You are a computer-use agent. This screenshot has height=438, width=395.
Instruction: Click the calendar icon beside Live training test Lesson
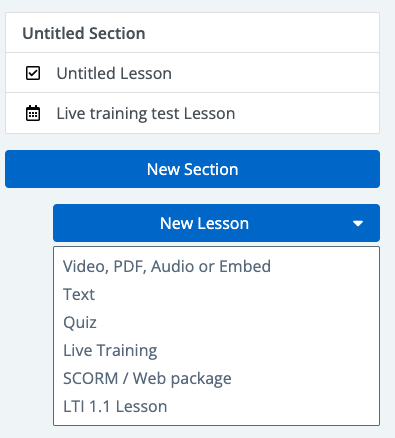pos(33,113)
